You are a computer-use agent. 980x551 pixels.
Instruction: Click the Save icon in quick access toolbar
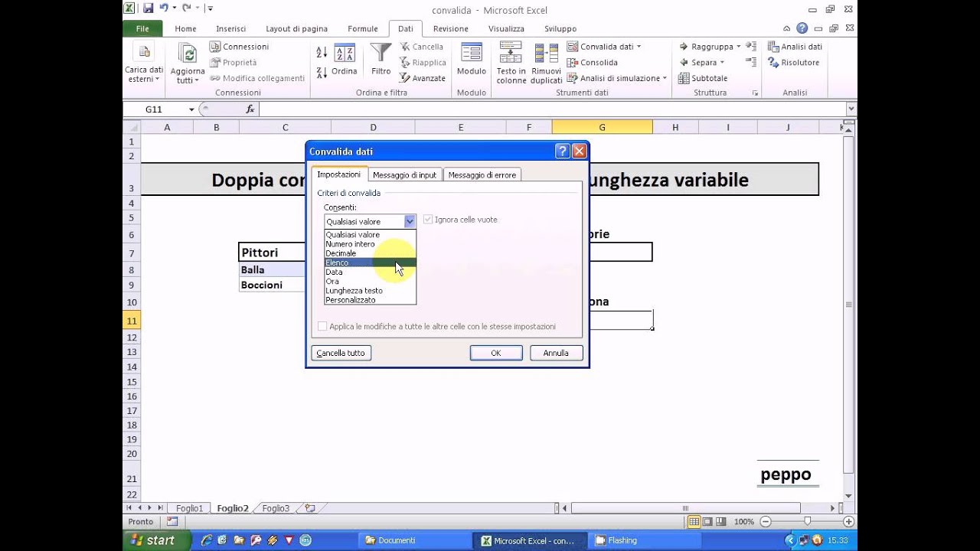(148, 8)
